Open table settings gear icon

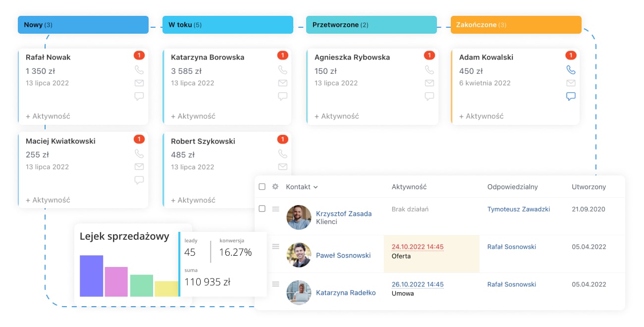(275, 187)
